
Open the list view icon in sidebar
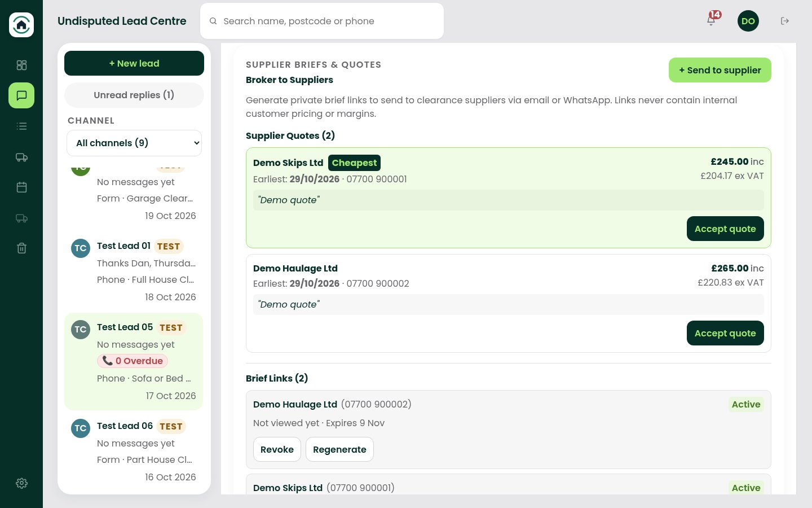(x=21, y=126)
